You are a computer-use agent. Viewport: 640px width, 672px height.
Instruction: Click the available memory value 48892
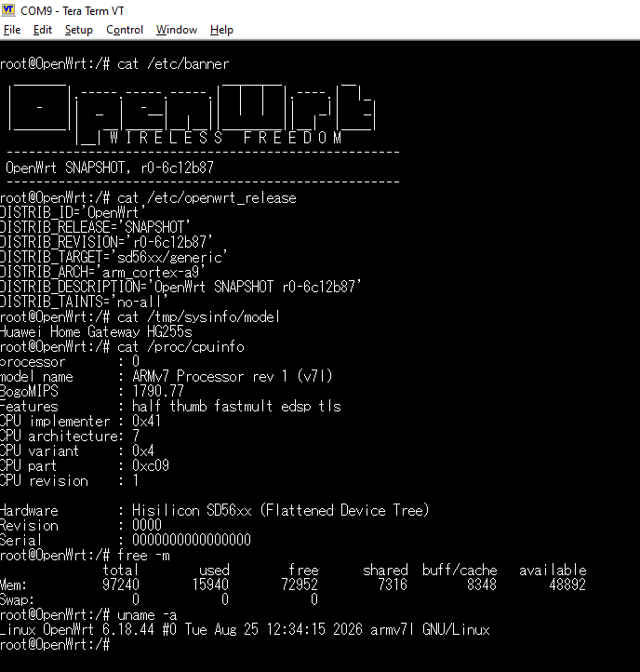[x=567, y=585]
